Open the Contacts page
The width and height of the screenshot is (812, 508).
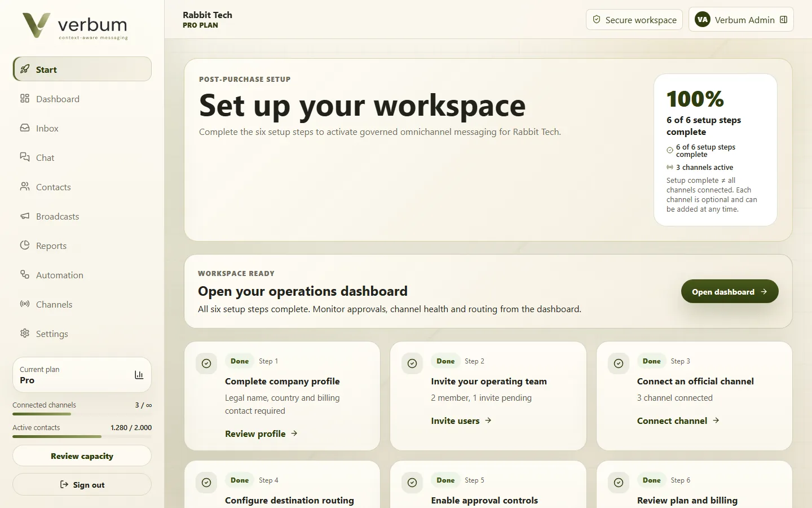click(x=82, y=187)
